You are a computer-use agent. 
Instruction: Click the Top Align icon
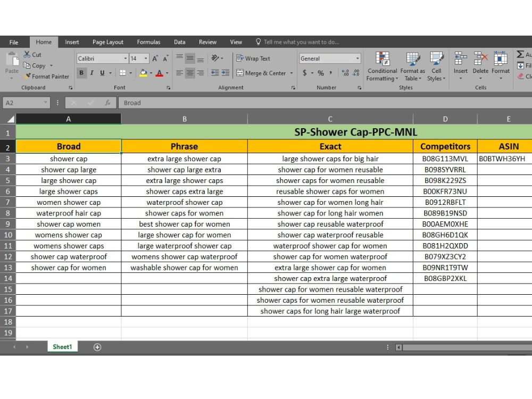(179, 58)
